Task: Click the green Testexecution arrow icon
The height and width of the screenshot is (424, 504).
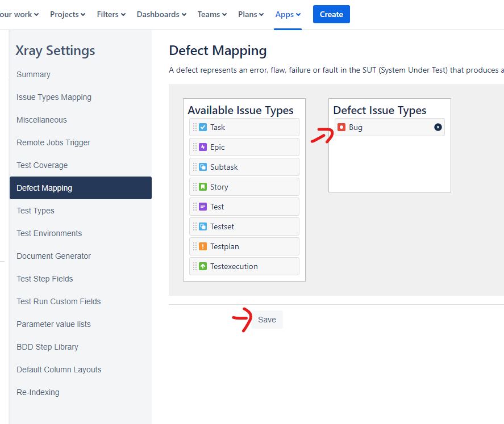Action: pyautogui.click(x=203, y=266)
